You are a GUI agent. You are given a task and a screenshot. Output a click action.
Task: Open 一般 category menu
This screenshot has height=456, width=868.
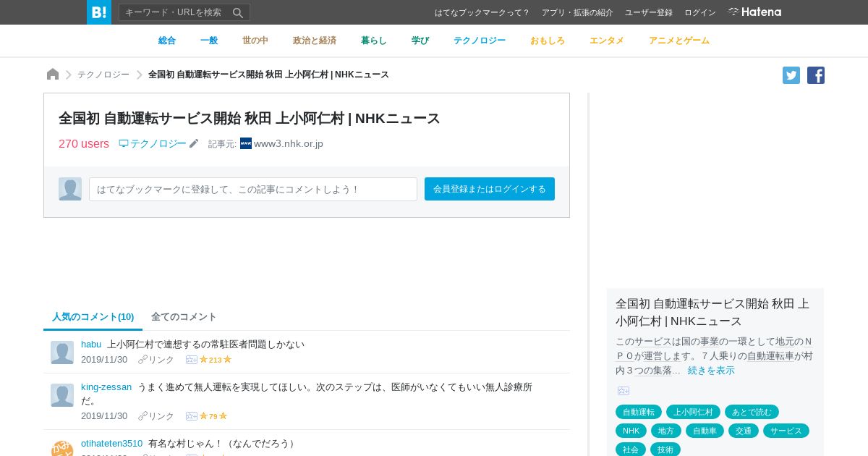(x=209, y=41)
